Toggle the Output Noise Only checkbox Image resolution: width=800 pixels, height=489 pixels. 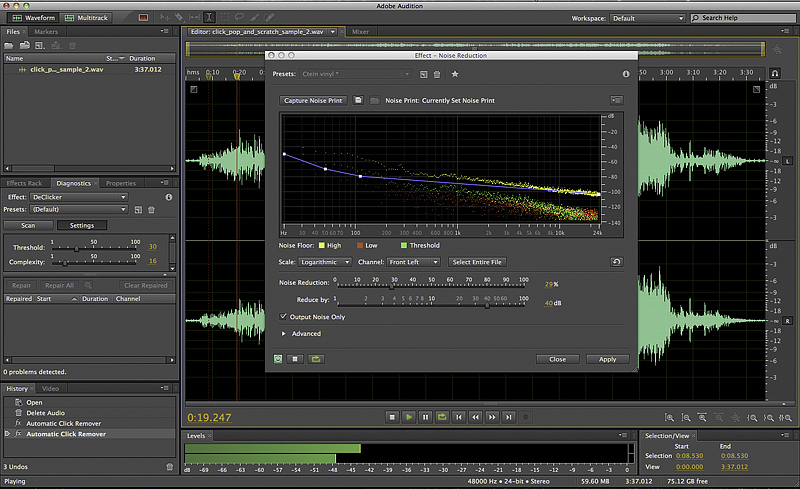pos(284,316)
